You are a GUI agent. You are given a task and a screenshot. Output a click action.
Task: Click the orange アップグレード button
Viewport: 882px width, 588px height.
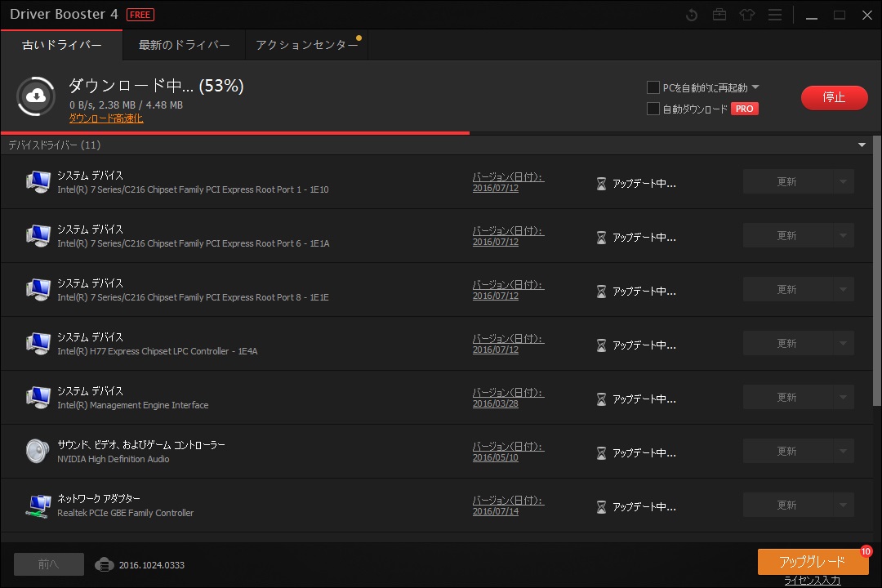[x=813, y=562]
